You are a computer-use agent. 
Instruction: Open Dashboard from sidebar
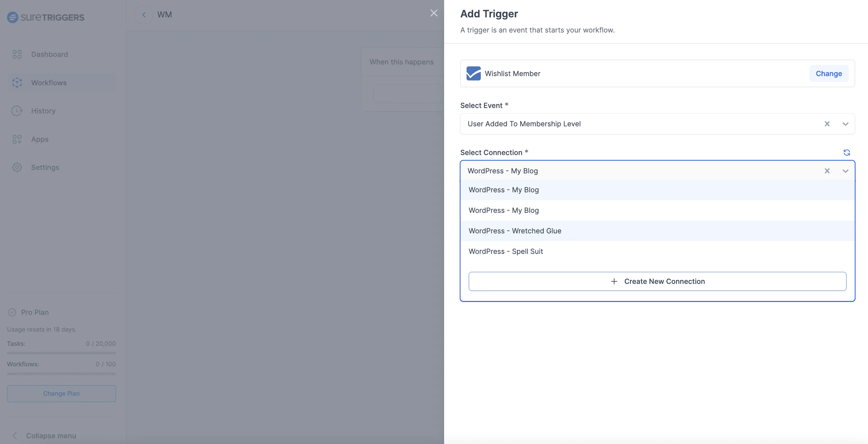[x=49, y=54]
